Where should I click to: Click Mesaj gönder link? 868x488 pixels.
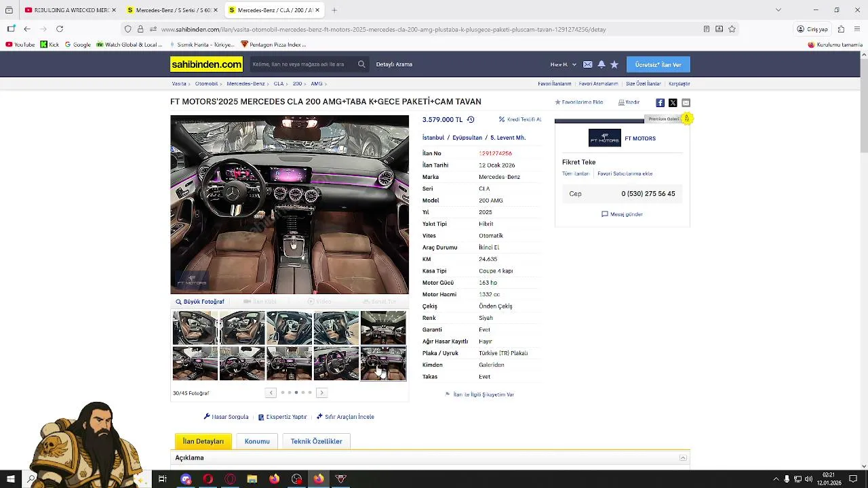pyautogui.click(x=622, y=214)
